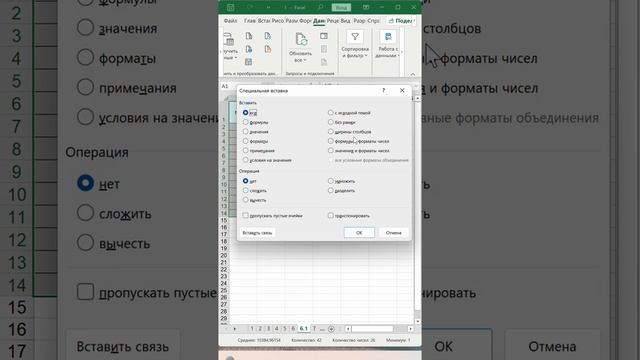Switch to sheet tab '5'
Image resolution: width=640 pixels, height=360 pixels.
[285, 329]
